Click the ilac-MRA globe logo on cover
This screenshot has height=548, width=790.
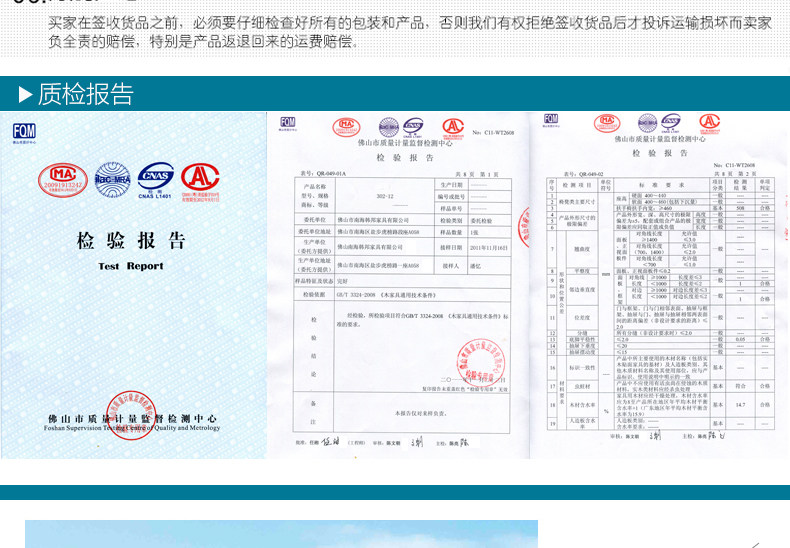113,179
